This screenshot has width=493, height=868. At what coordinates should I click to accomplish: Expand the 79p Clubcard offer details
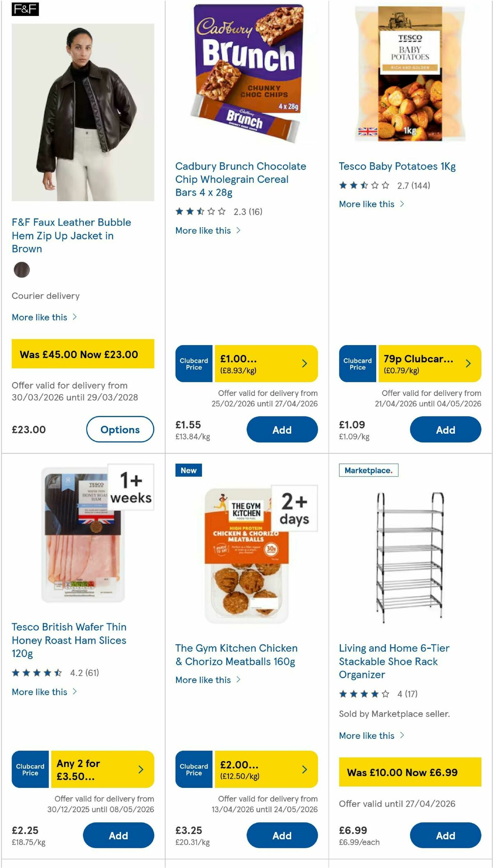point(468,363)
